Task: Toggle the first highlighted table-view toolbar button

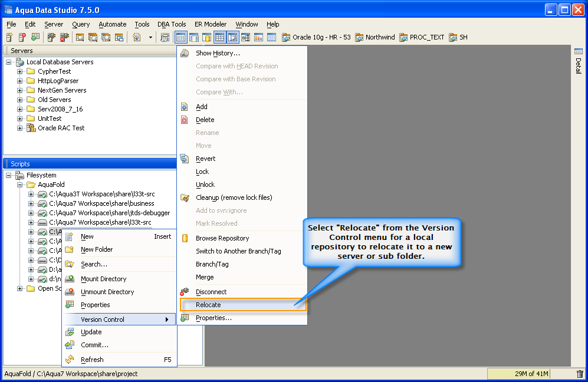Action: coord(180,37)
